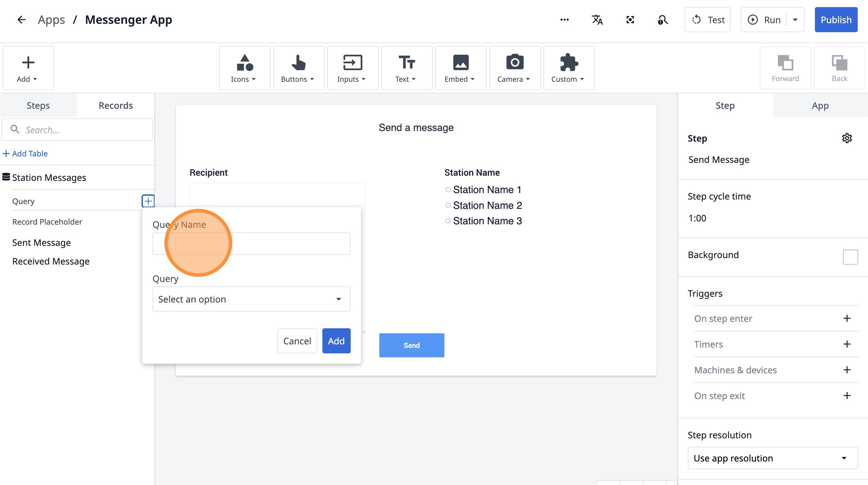The width and height of the screenshot is (868, 485).
Task: Click the focus frame icon in header
Action: pos(630,20)
